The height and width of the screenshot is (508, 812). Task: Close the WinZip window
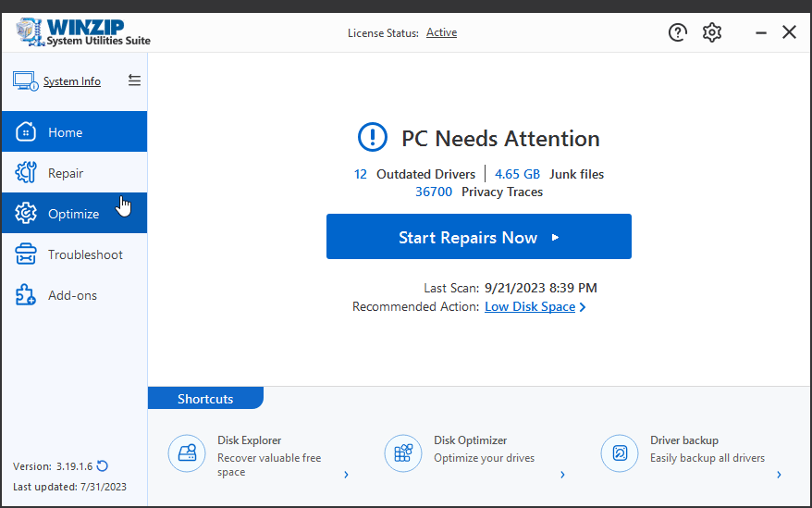[789, 32]
